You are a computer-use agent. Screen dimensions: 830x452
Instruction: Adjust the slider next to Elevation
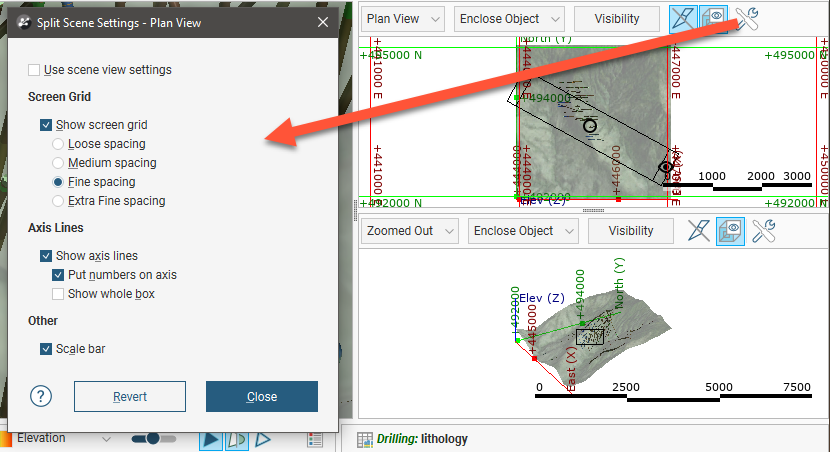pos(154,439)
